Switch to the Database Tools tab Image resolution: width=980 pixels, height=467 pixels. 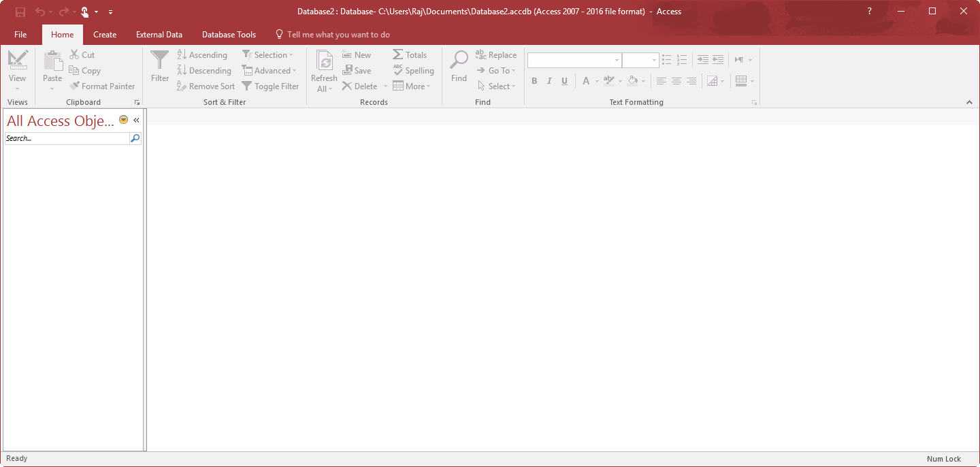tap(229, 35)
